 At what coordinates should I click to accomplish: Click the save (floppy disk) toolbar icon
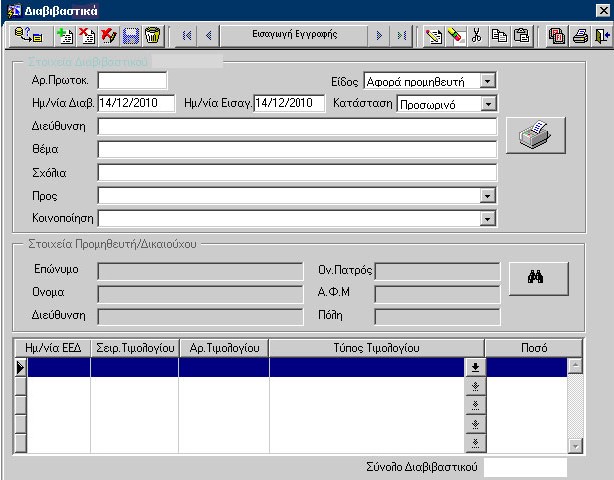pos(130,36)
